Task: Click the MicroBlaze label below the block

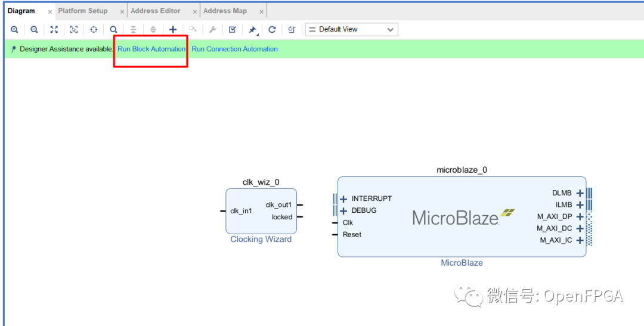Action: 462,263
